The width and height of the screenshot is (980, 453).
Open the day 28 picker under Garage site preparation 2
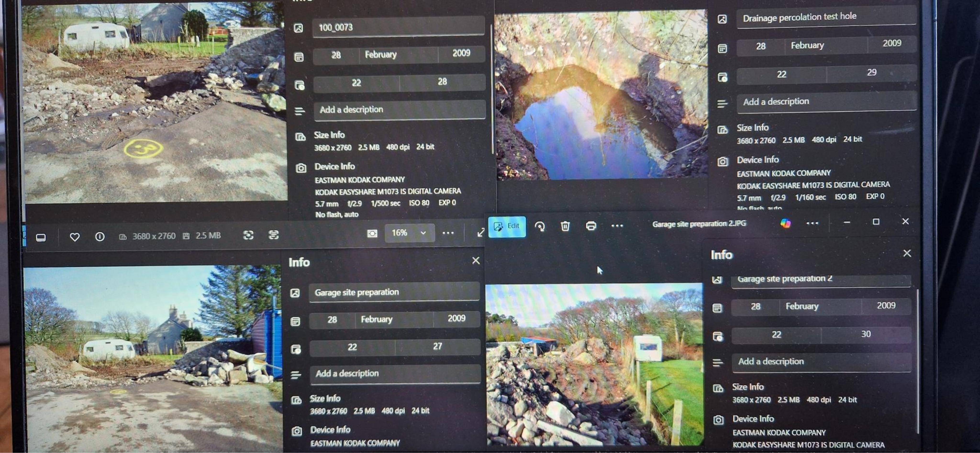pyautogui.click(x=755, y=307)
